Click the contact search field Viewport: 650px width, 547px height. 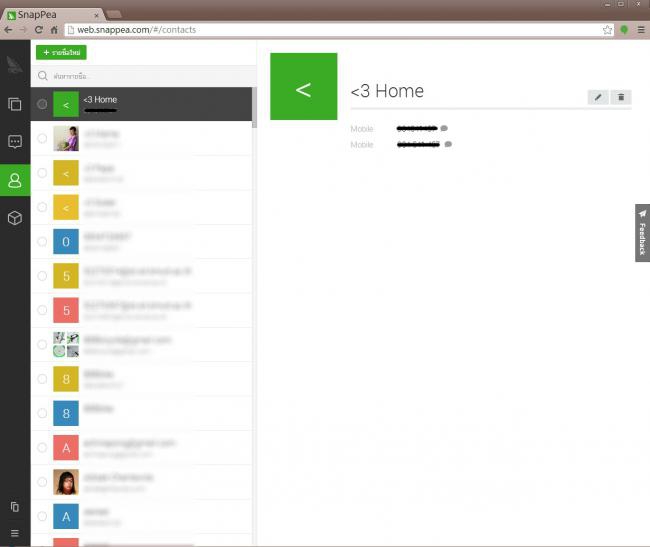point(143,76)
